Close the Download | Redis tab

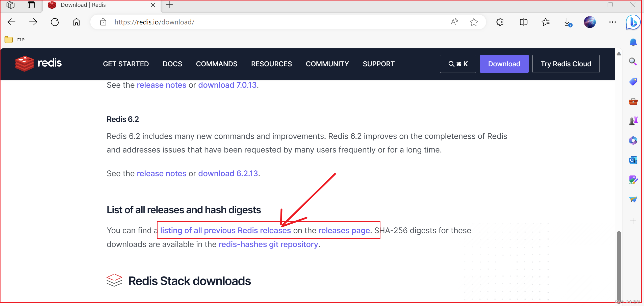click(x=153, y=5)
